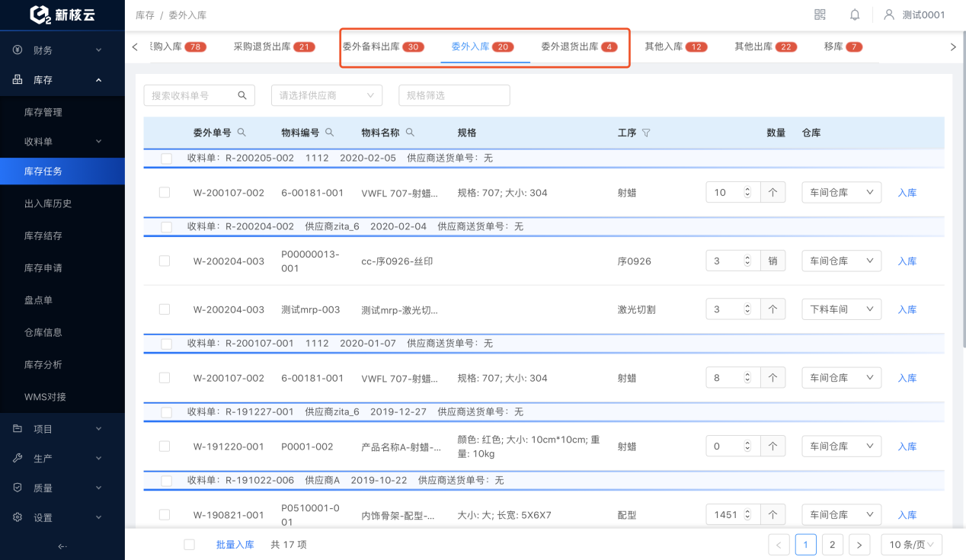Click the search icon beside 委外单号 header
The width and height of the screenshot is (966, 560).
pos(241,132)
